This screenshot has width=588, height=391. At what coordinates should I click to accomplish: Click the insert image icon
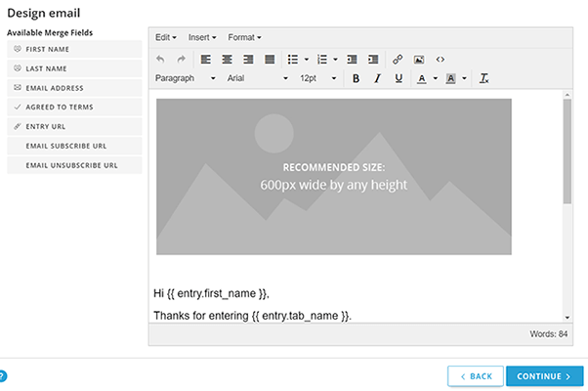point(419,60)
